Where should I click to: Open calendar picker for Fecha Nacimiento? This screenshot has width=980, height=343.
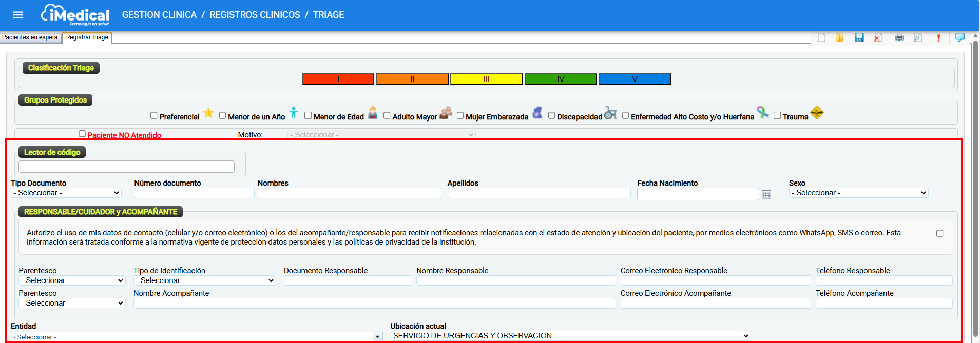(x=766, y=194)
